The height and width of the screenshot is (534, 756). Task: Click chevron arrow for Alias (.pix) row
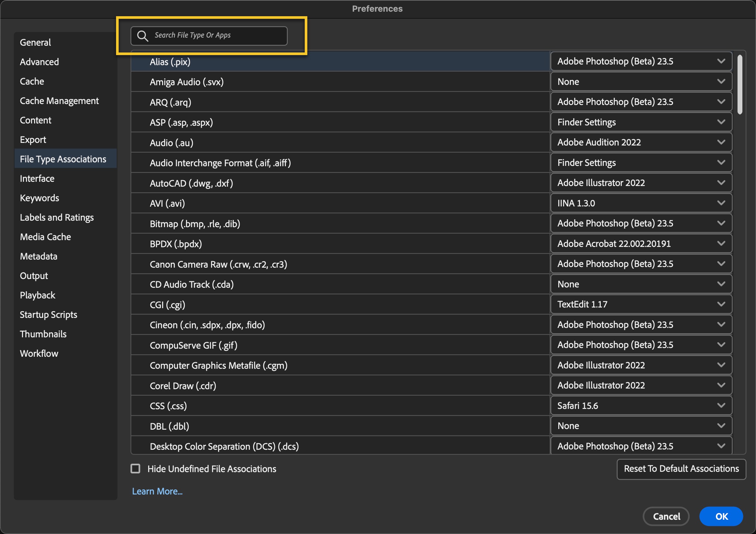[721, 61]
